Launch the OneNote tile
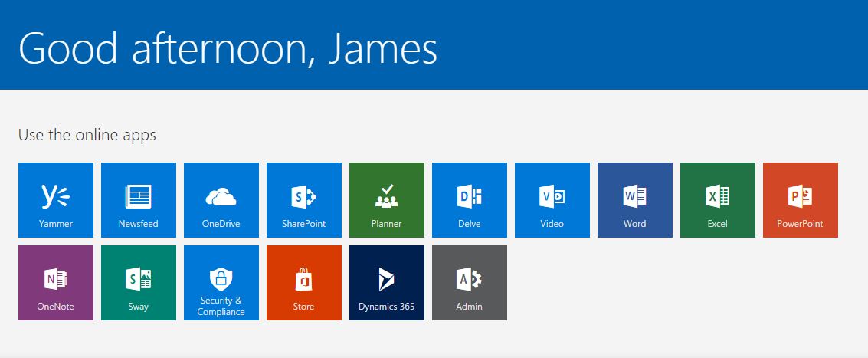Image resolution: width=868 pixels, height=358 pixels. pos(56,283)
